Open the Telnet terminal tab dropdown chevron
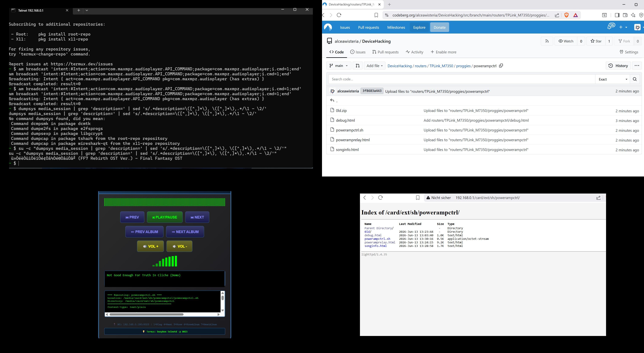Image resolution: width=644 pixels, height=353 pixels. (87, 10)
